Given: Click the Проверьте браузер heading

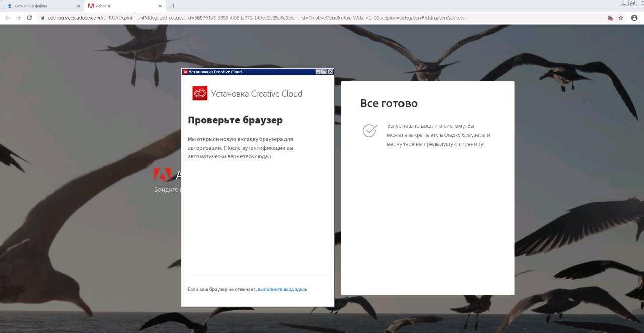Looking at the screenshot, I should click(235, 120).
